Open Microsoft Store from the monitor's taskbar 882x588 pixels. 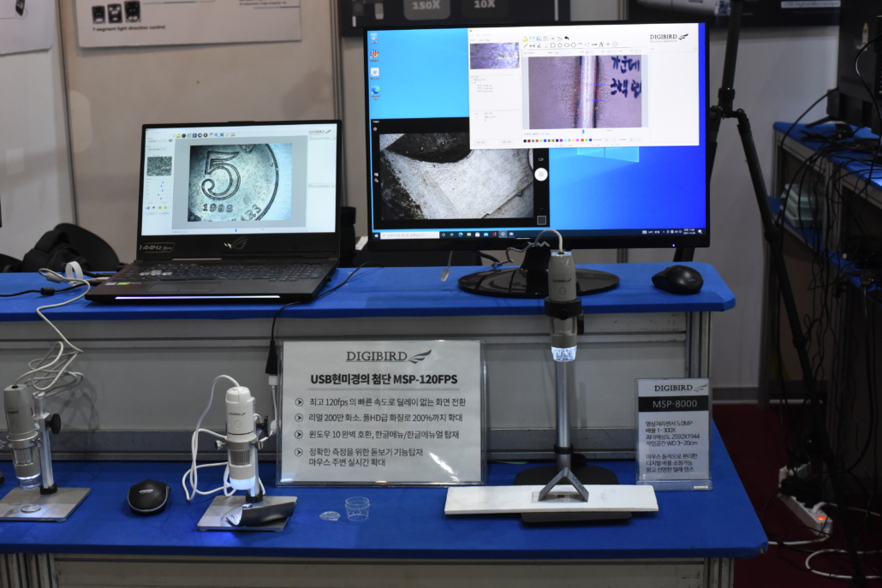pyautogui.click(x=478, y=235)
